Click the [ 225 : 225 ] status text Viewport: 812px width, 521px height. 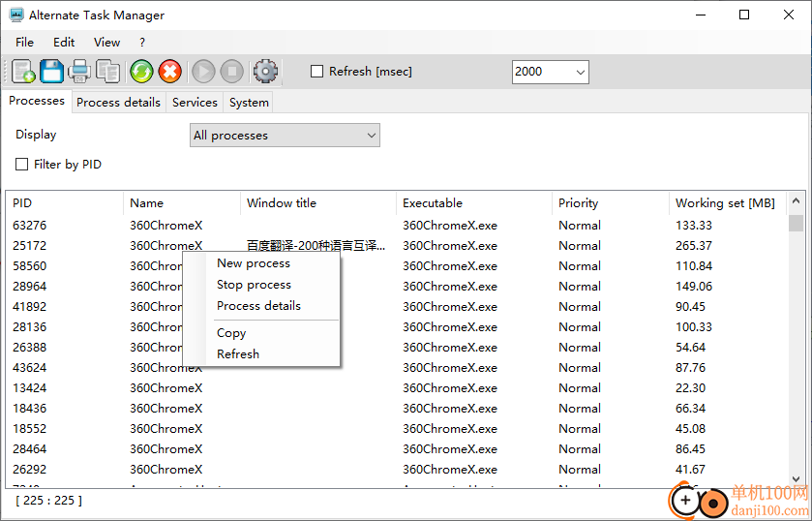point(48,501)
